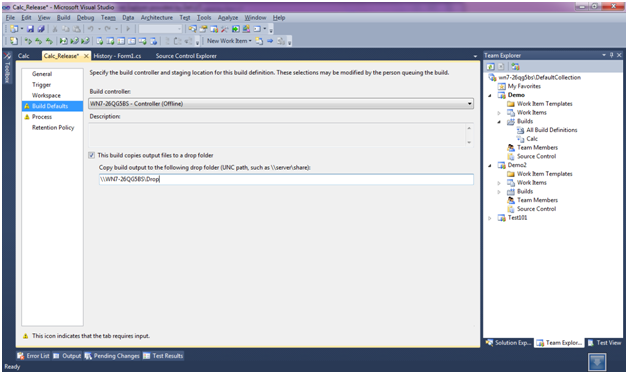Click the My Favorites star icon
This screenshot has height=374, width=628.
point(501,86)
